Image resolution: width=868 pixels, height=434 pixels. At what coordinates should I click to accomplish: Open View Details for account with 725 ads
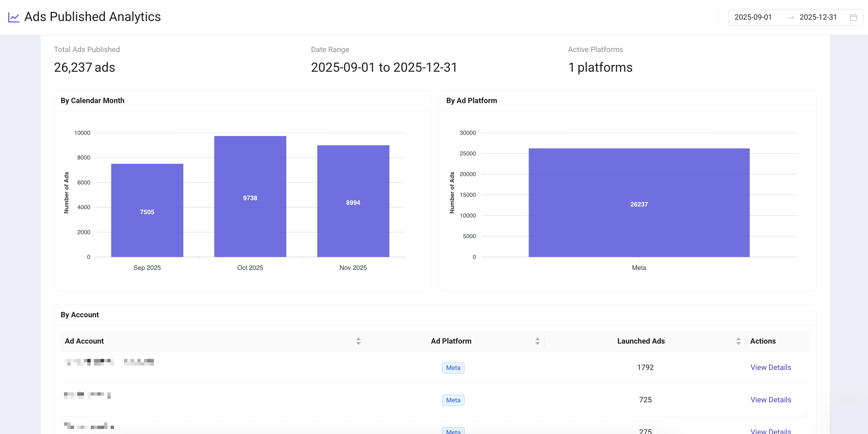(x=770, y=400)
